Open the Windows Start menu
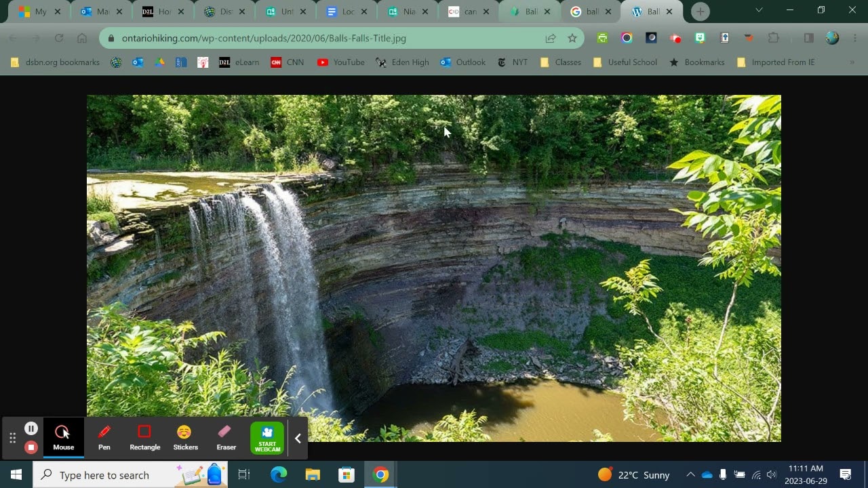The height and width of the screenshot is (488, 868). click(16, 474)
